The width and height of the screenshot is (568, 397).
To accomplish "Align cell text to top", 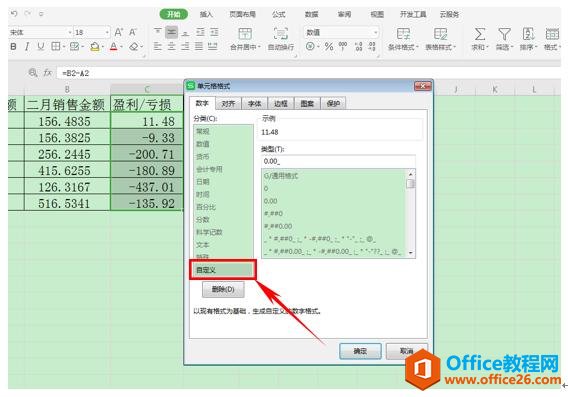I will pyautogui.click(x=158, y=32).
